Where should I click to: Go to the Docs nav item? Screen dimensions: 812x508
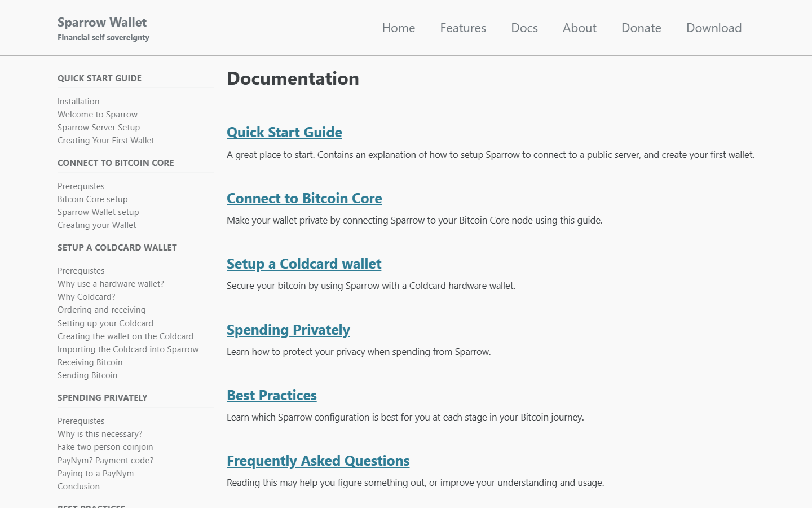point(524,28)
